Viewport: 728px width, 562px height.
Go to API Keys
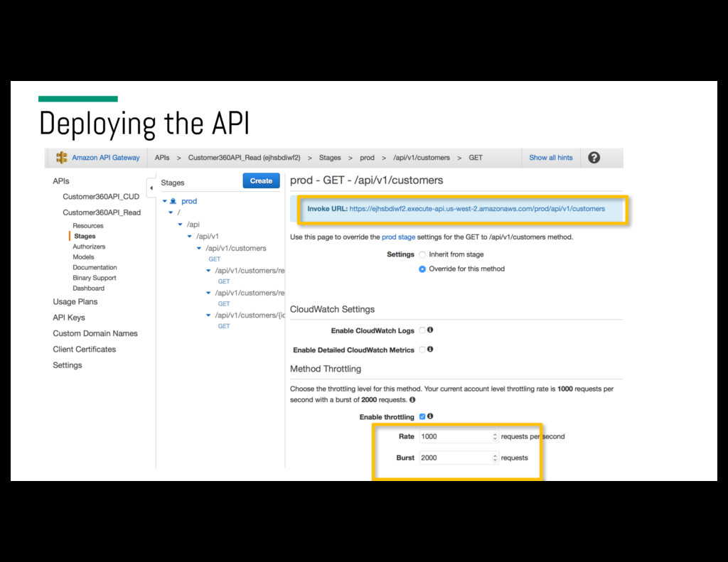click(69, 318)
